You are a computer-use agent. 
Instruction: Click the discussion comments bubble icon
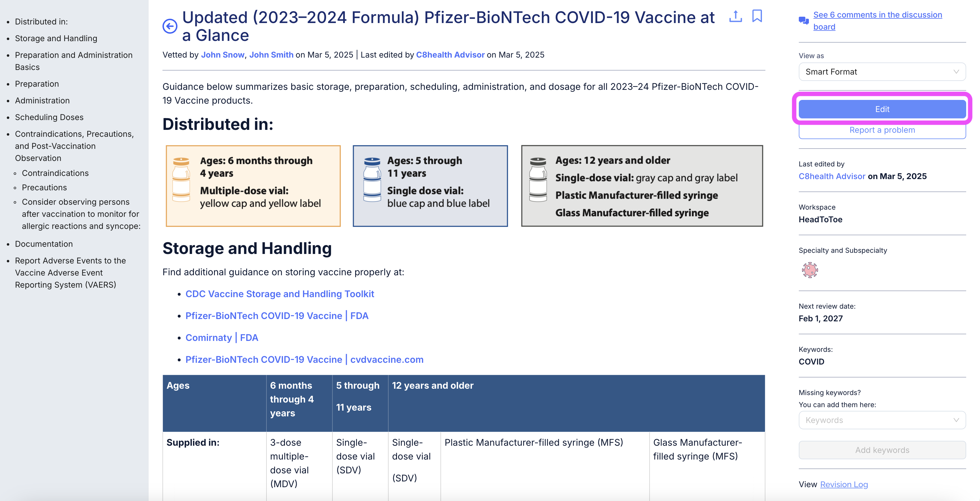[x=803, y=20]
